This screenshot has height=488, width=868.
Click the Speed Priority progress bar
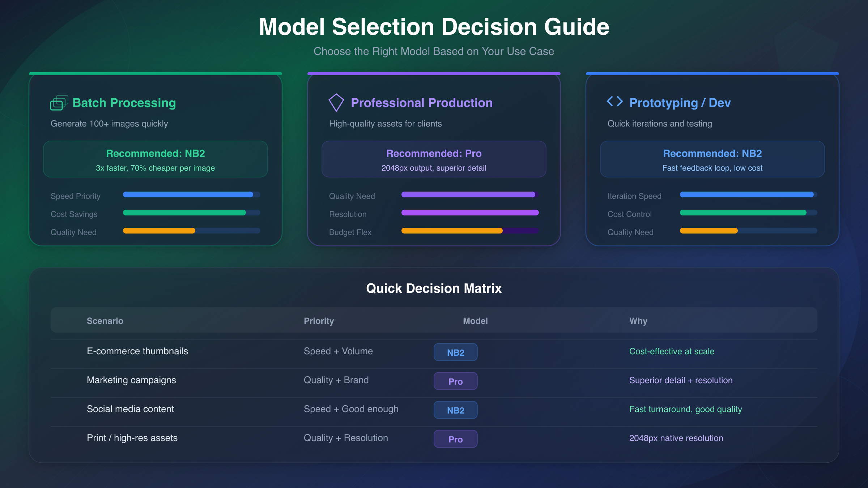tap(191, 194)
